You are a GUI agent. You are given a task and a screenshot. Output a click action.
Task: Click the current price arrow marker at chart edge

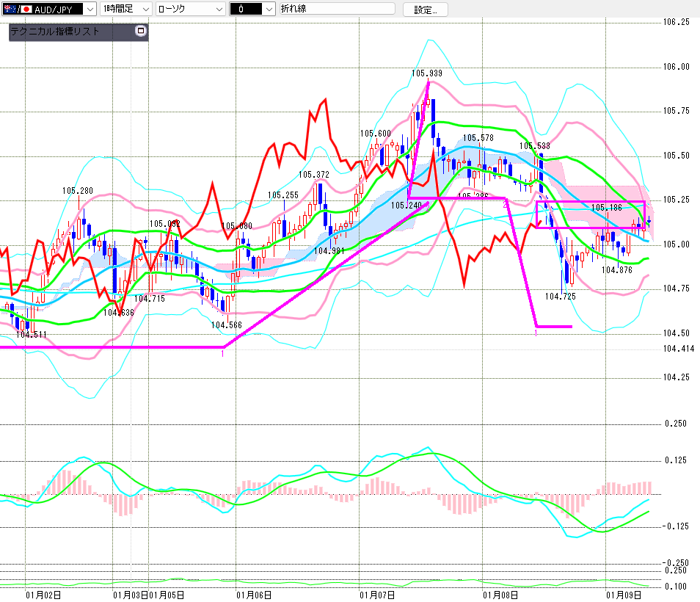click(x=649, y=220)
